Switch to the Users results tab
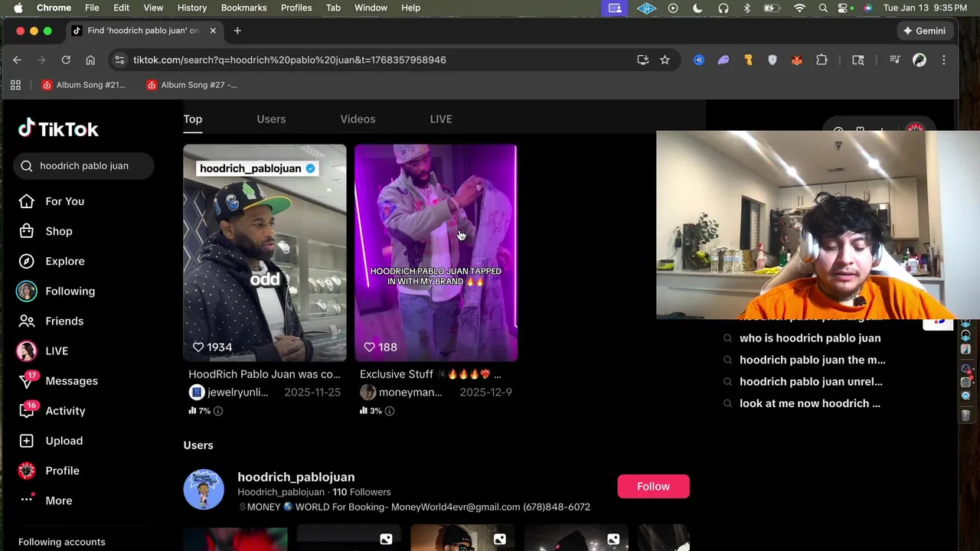The height and width of the screenshot is (551, 980). pyautogui.click(x=271, y=119)
